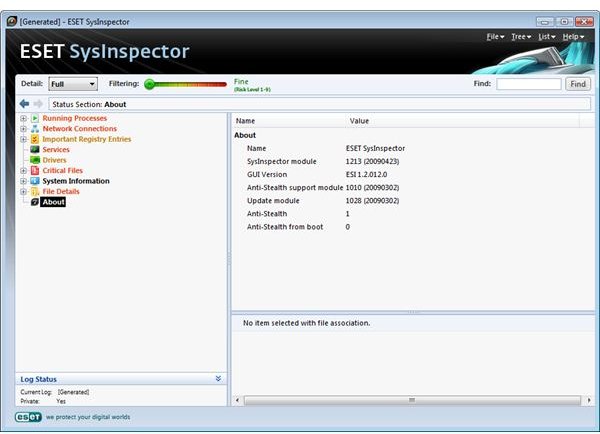Click the SysInspector title bar icon
Image resolution: width=600 pixels, height=434 pixels.
coord(12,21)
